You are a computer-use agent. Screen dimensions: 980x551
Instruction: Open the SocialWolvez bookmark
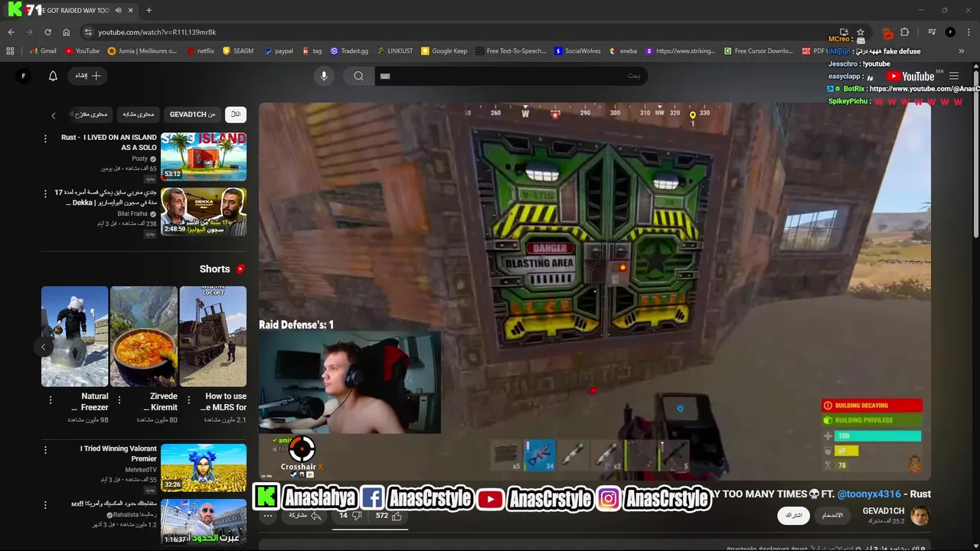pyautogui.click(x=577, y=51)
